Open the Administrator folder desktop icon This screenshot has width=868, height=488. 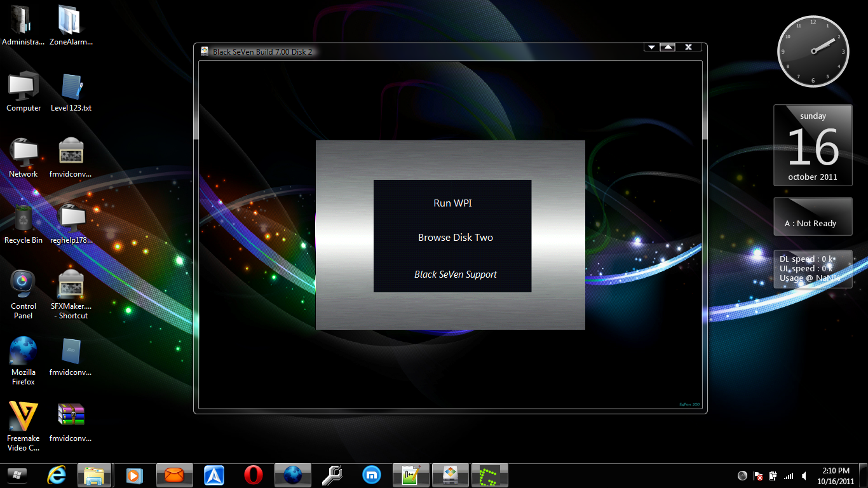tap(24, 26)
